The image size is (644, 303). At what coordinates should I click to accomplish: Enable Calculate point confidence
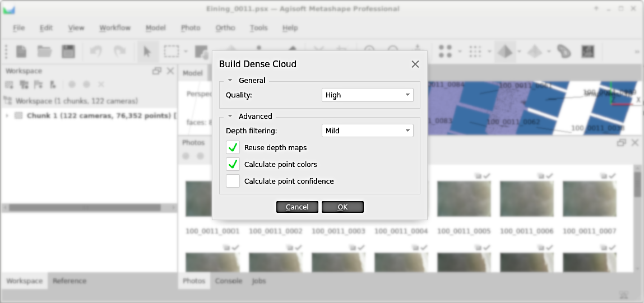(x=233, y=181)
